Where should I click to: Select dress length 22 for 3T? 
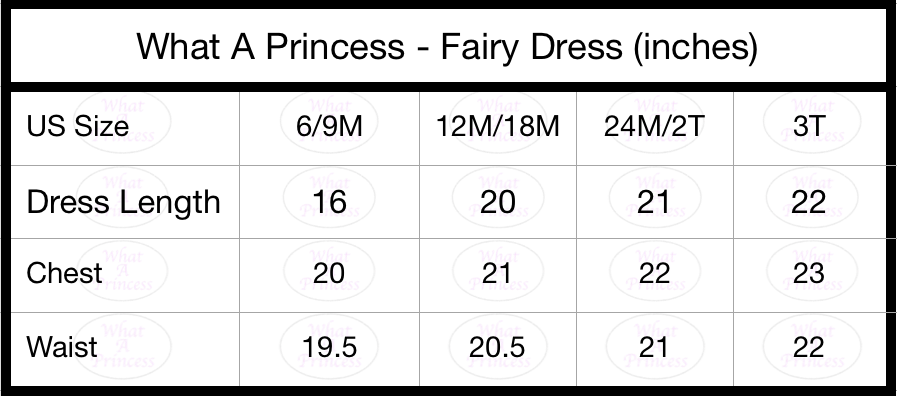pos(809,202)
